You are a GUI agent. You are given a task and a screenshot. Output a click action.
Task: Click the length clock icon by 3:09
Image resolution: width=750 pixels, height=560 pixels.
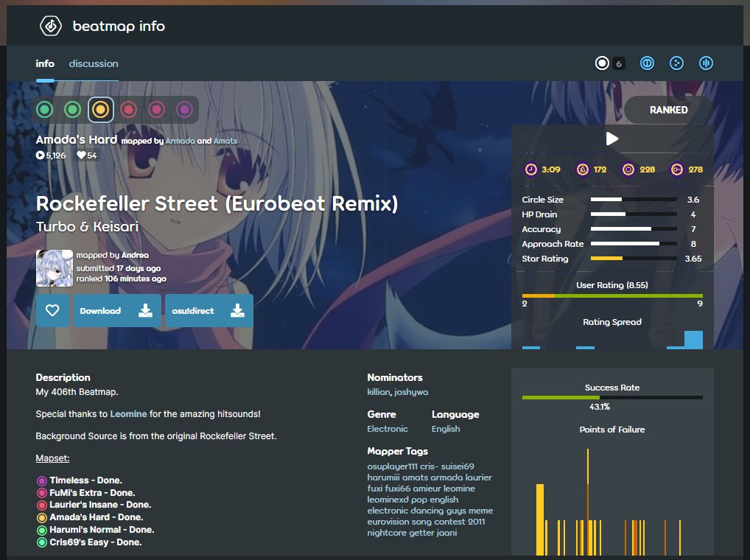[531, 169]
